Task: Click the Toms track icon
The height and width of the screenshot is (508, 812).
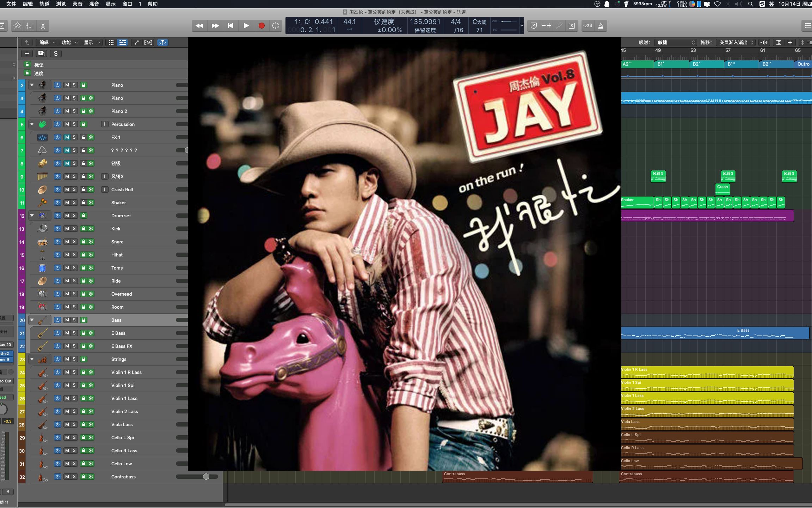Action: pos(42,268)
